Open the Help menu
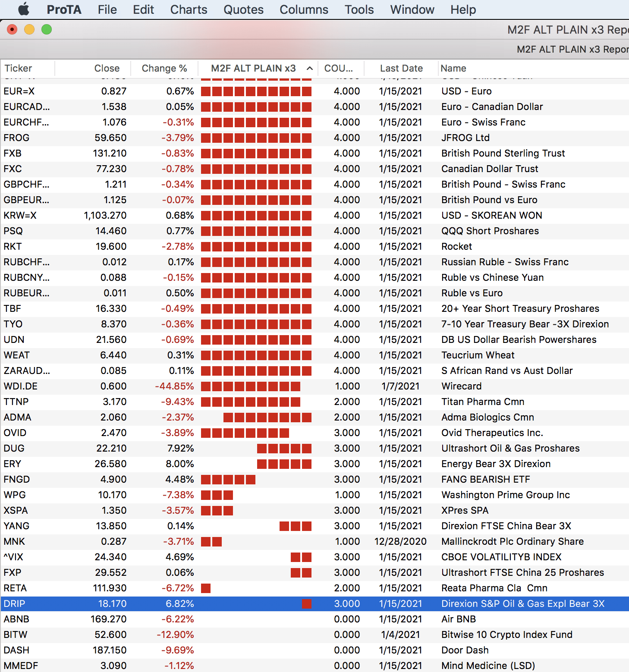Viewport: 629px width, 672px height. [x=463, y=9]
